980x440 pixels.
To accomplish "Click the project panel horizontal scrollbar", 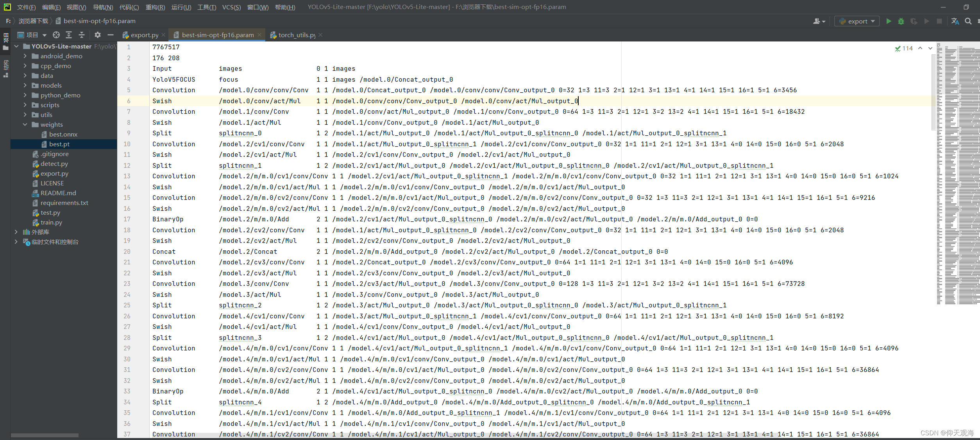I will [45, 435].
